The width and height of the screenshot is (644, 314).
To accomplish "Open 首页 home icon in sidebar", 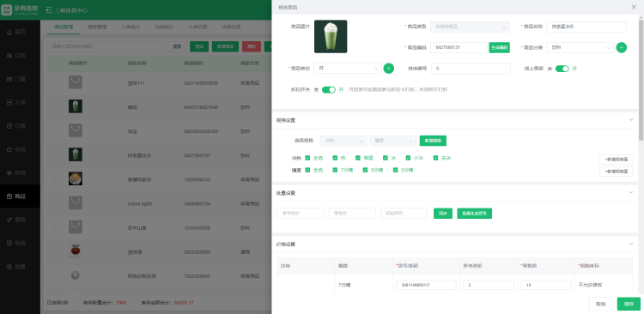I will pyautogui.click(x=9, y=32).
